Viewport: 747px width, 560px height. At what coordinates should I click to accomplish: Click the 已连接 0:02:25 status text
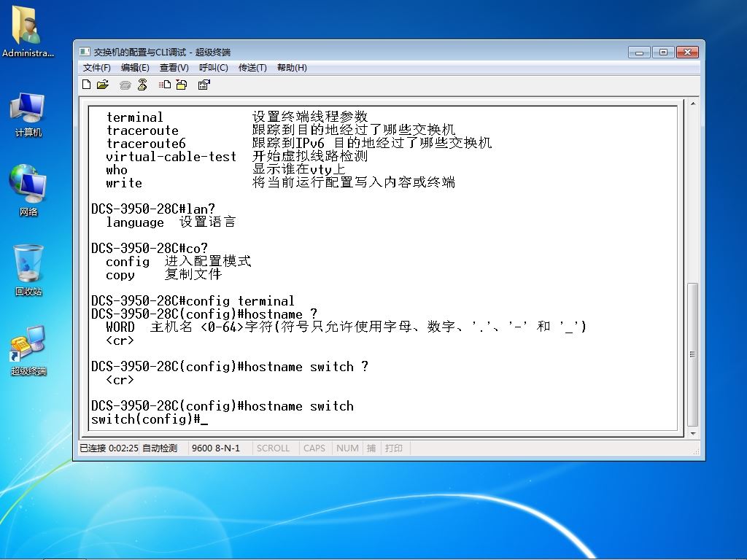coord(109,448)
